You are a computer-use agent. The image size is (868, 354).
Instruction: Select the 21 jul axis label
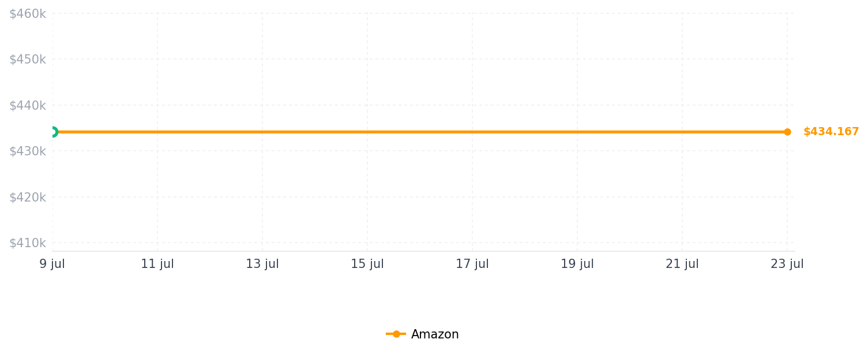(x=682, y=264)
